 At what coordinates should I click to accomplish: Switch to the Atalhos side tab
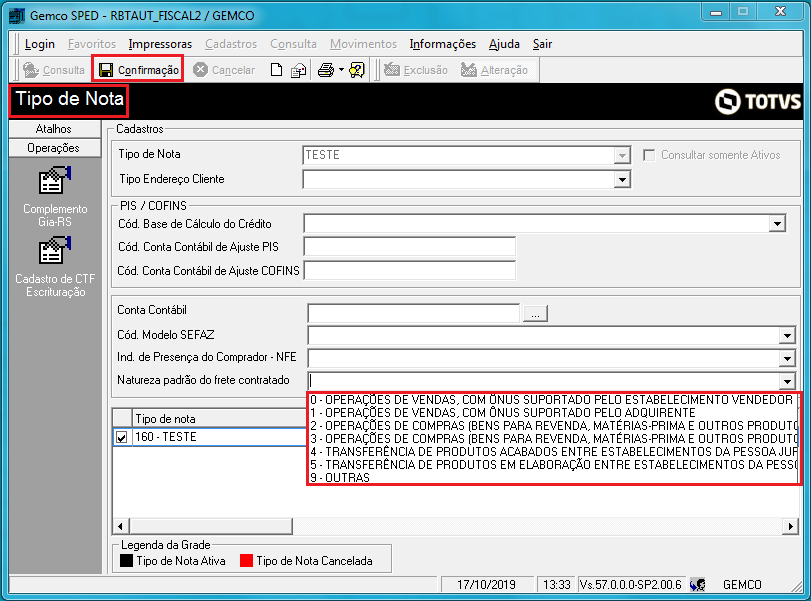click(x=54, y=129)
